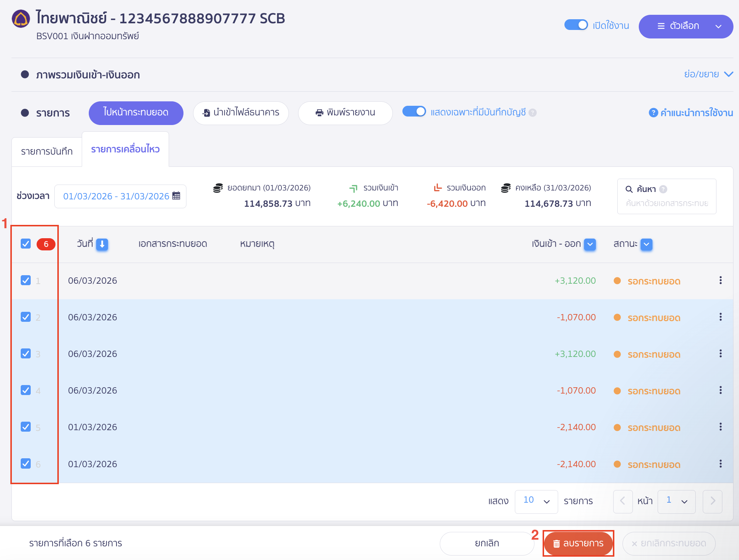
Task: Open three-dot menu for row 4
Action: (720, 390)
